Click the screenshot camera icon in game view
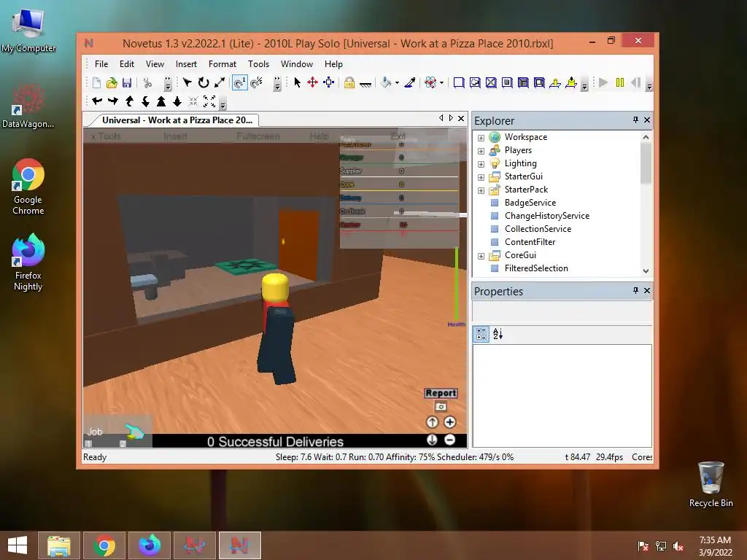 click(441, 407)
